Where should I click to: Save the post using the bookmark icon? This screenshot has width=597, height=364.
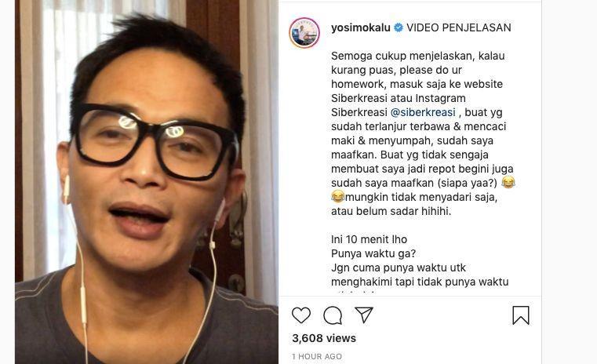coord(520,315)
